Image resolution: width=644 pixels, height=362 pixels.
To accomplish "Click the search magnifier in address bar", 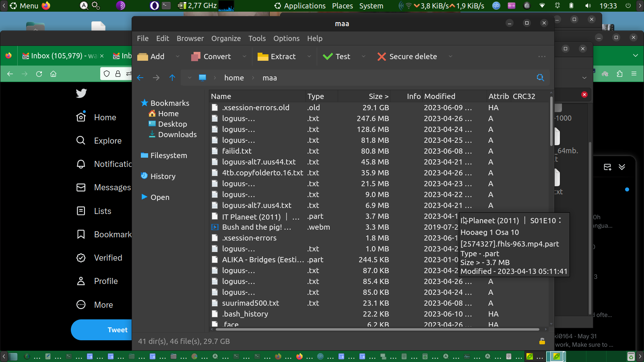I will click(x=540, y=78).
